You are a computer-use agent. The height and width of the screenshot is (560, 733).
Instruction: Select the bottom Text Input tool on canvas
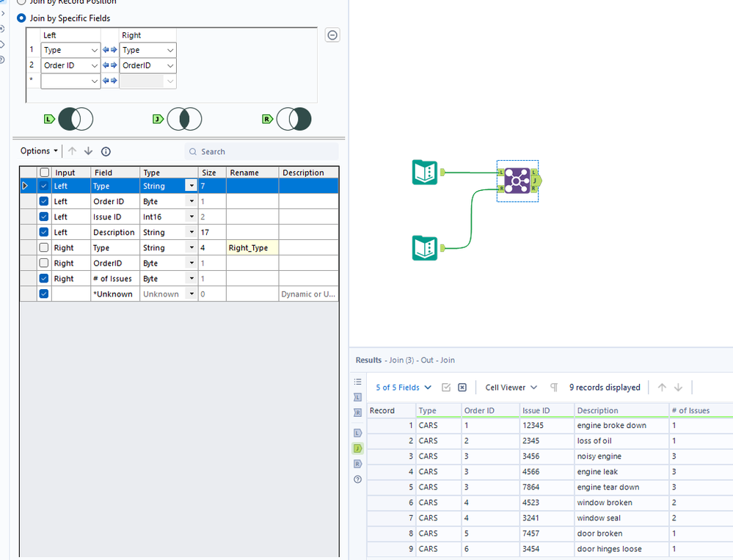pos(425,248)
